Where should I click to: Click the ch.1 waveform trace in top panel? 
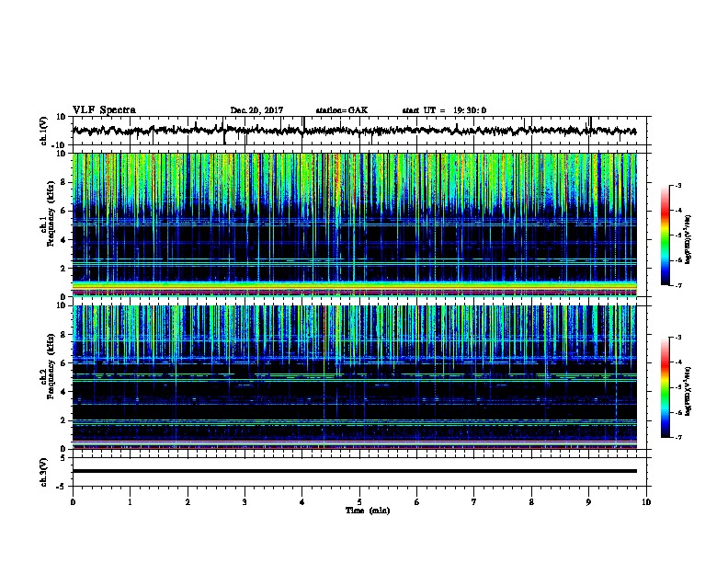click(x=354, y=131)
